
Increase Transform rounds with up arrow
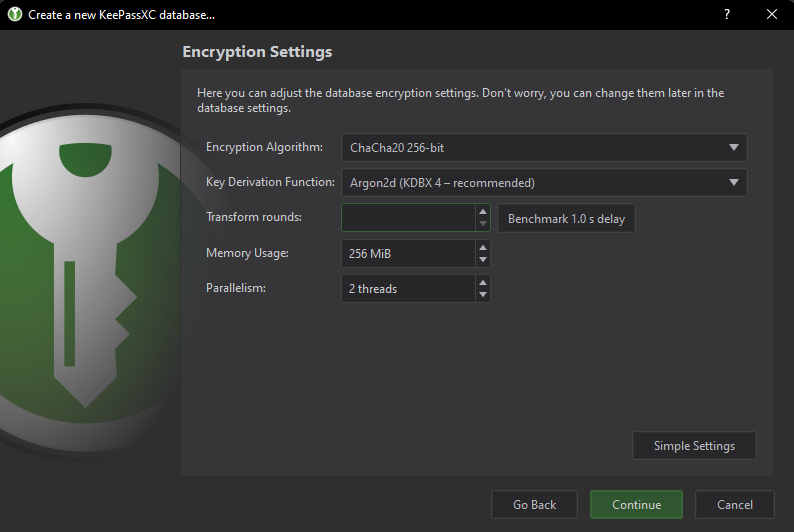tap(483, 212)
